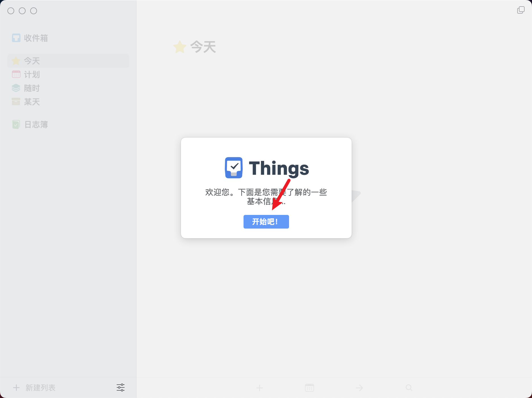The image size is (532, 398).
Task: Click the calendar toolbar icon at bottom
Action: click(310, 388)
